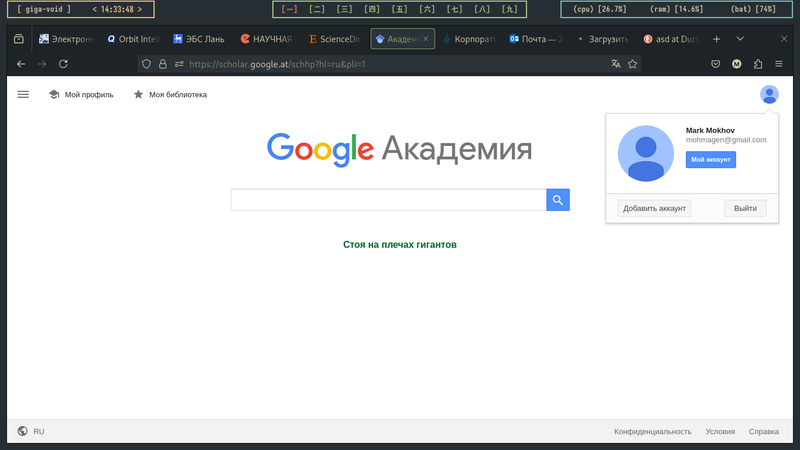The width and height of the screenshot is (800, 450).
Task: Open Конфиденциальность footer link
Action: point(653,432)
